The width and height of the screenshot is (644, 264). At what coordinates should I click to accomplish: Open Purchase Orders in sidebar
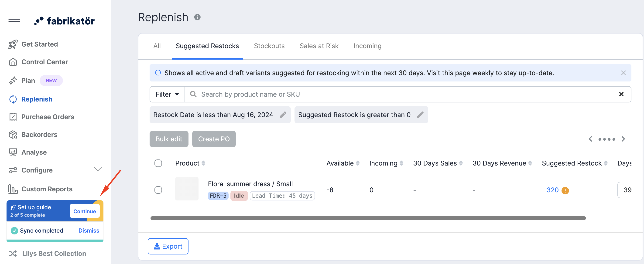48,117
